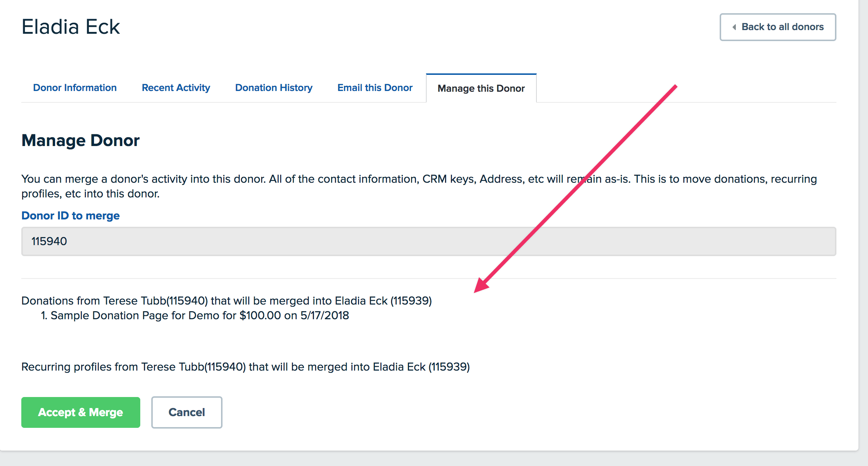
Task: Click the back arrow icon beside 'Back to all donors'
Action: pos(734,27)
